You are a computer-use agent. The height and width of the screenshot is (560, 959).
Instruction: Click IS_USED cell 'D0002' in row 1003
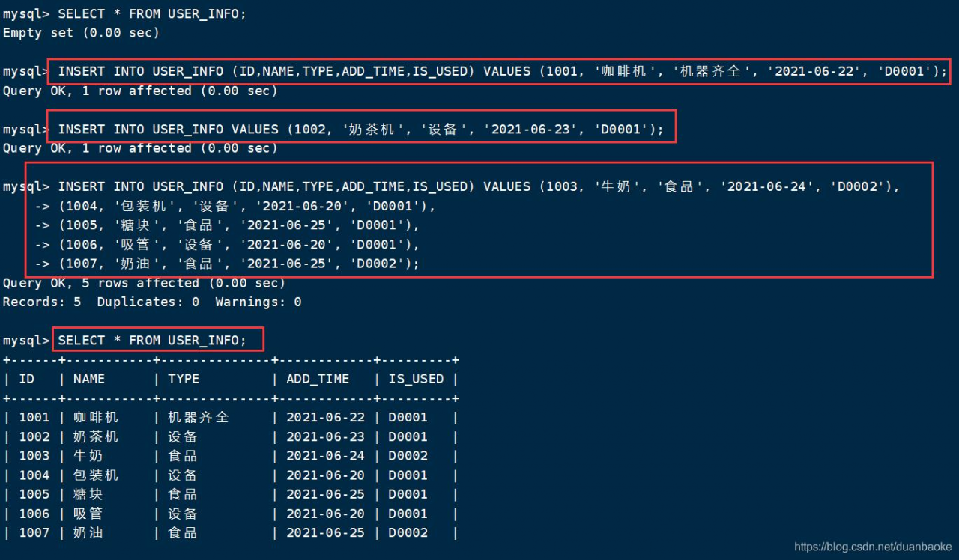click(x=408, y=456)
